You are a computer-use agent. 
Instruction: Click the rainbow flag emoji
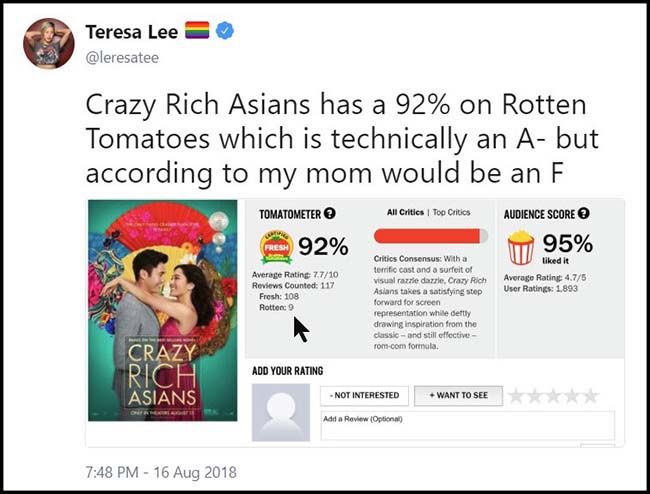click(198, 32)
